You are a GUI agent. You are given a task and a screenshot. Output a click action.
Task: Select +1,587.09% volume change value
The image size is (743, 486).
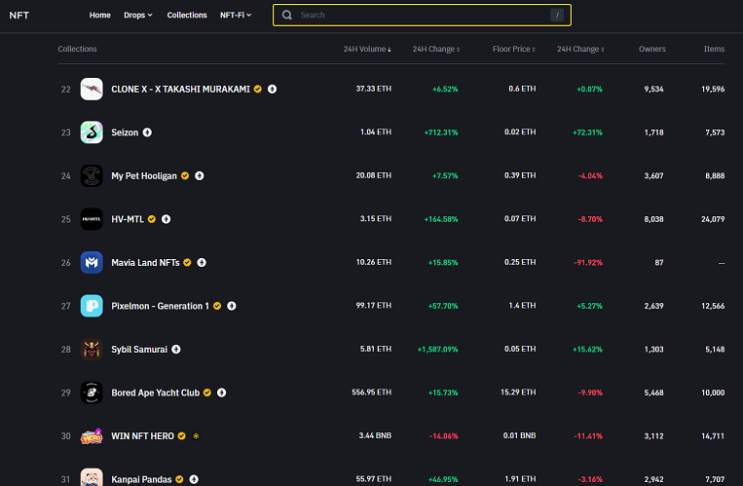pyautogui.click(x=438, y=350)
